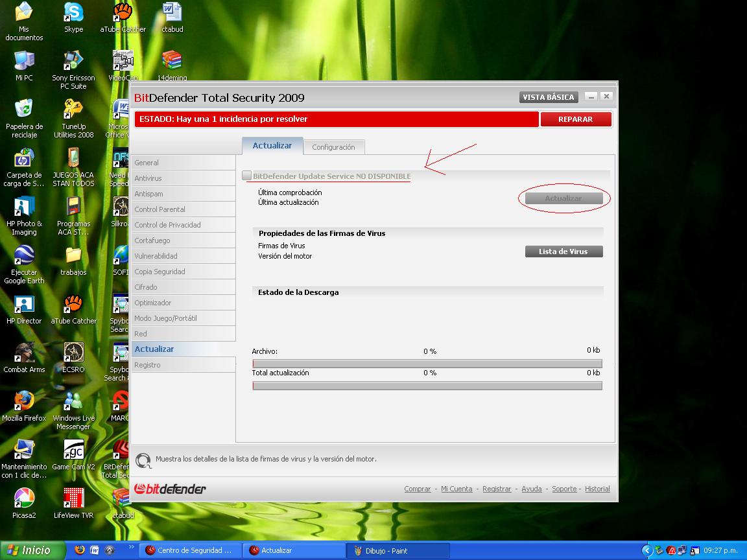747x560 pixels.
Task: Open Mi Cuenta link
Action: pos(456,489)
